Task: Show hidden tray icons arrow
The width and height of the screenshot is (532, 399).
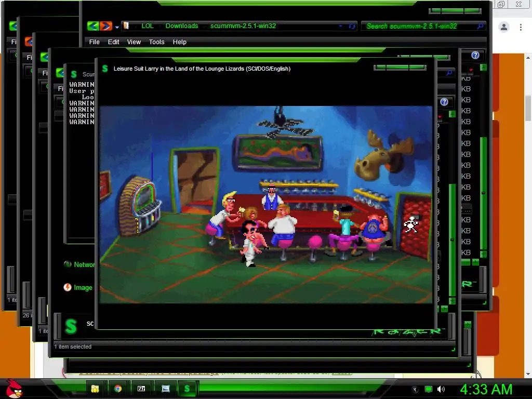Action: point(415,390)
